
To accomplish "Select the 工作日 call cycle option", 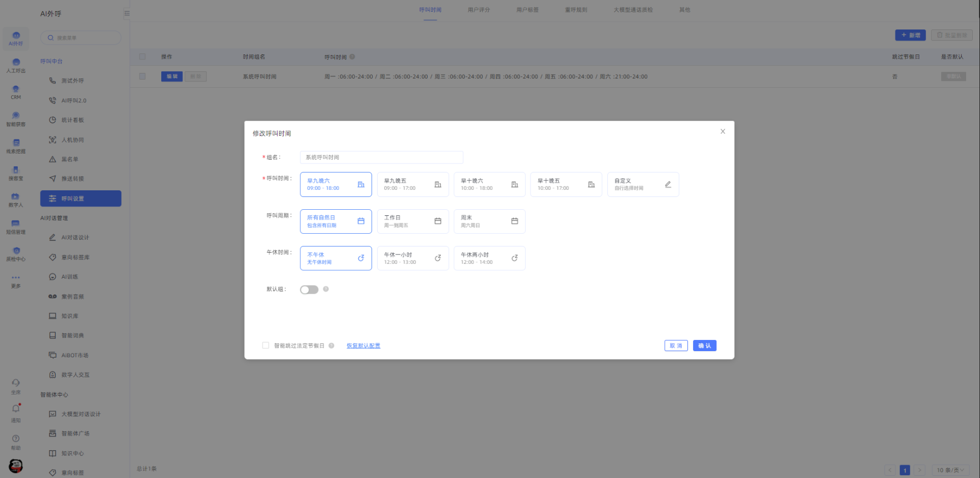I will tap(412, 221).
